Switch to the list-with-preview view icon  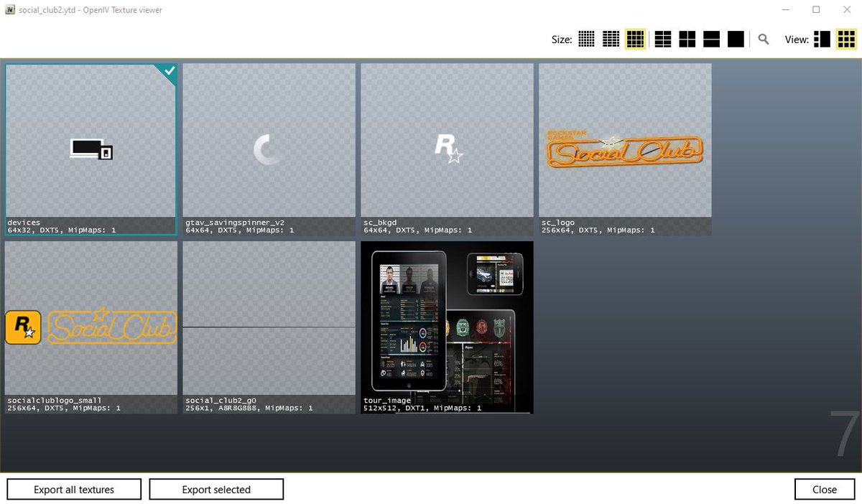pos(822,39)
